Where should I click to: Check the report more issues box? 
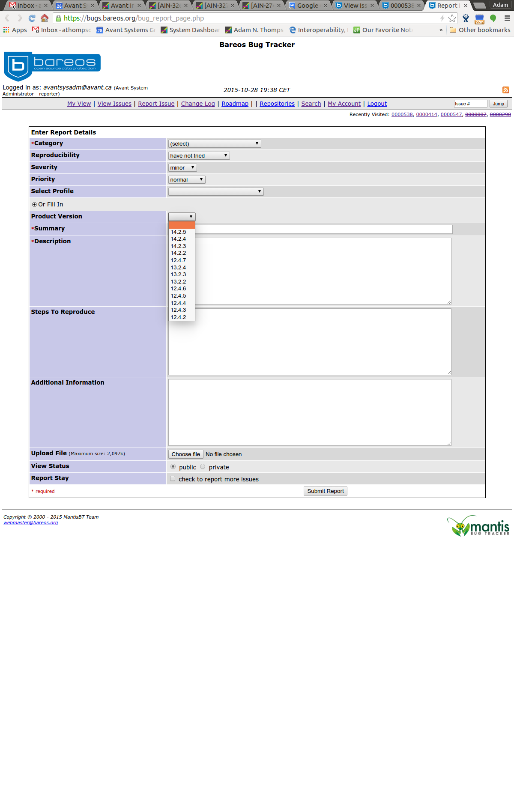(x=173, y=479)
